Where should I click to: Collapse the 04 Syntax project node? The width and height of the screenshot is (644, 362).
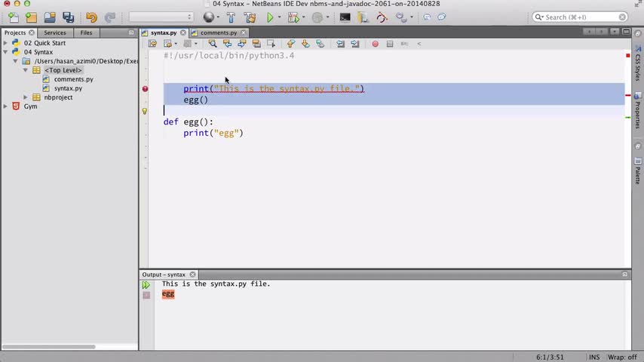coord(5,52)
